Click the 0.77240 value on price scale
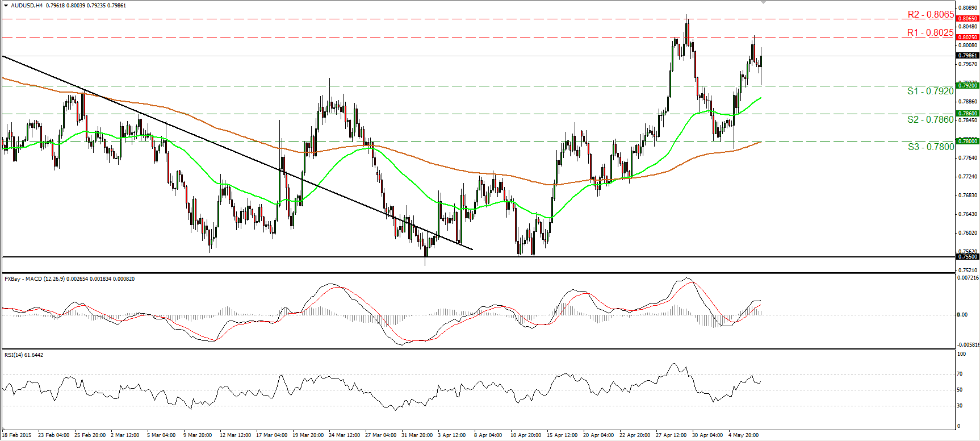The image size is (980, 441). click(x=968, y=177)
